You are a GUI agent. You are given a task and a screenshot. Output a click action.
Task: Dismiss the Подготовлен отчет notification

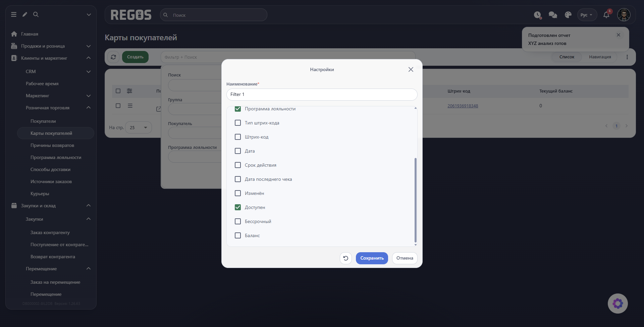click(619, 35)
